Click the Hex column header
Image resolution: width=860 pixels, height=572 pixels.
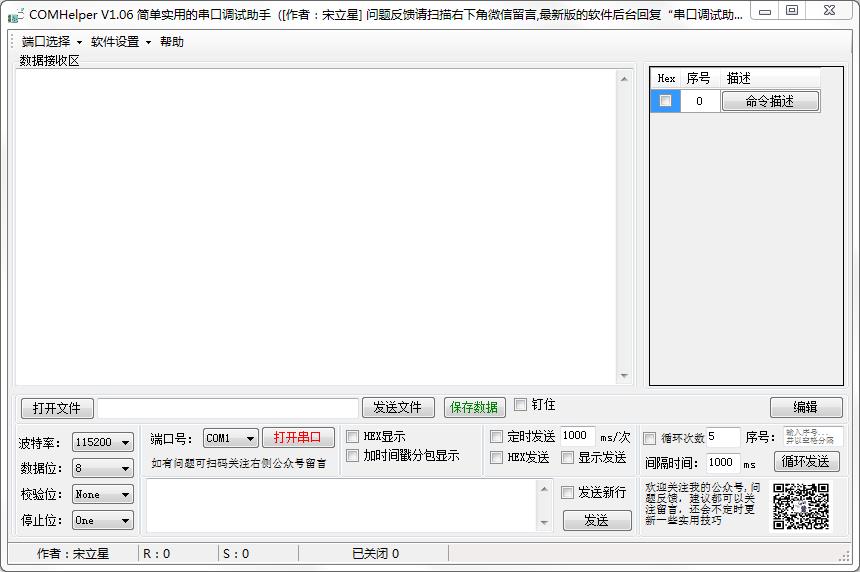tap(666, 78)
